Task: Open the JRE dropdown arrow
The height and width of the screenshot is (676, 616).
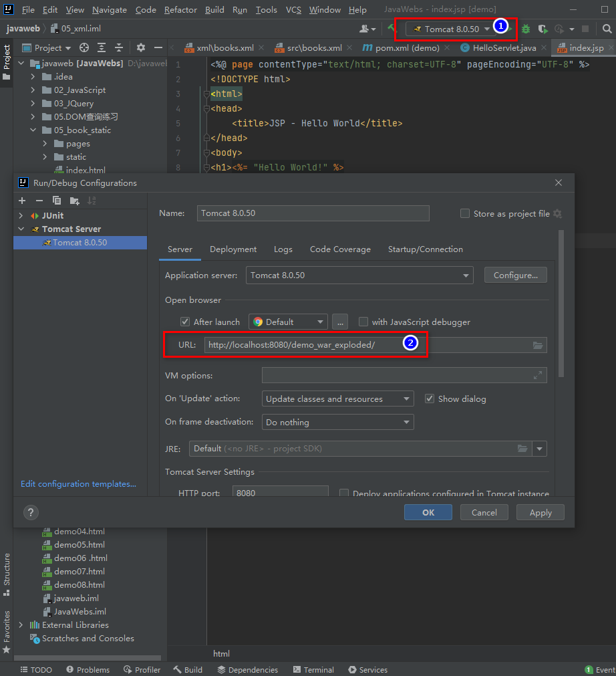Action: [x=539, y=449]
